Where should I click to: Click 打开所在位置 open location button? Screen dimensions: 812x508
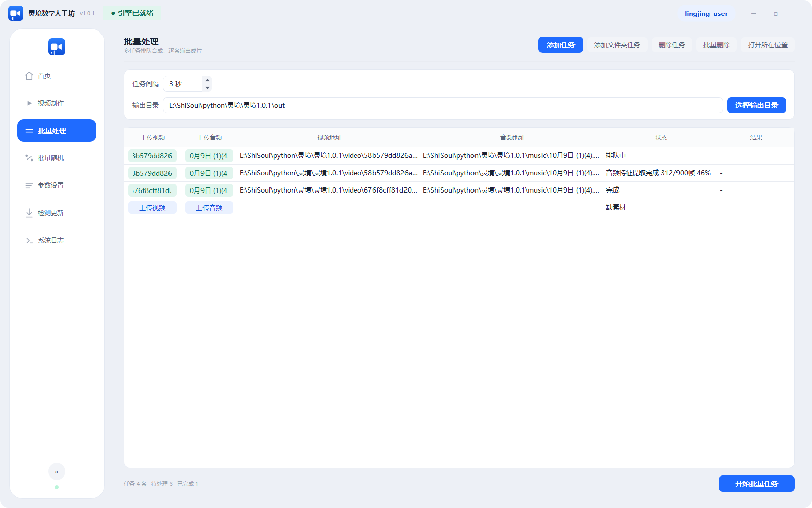(768, 45)
